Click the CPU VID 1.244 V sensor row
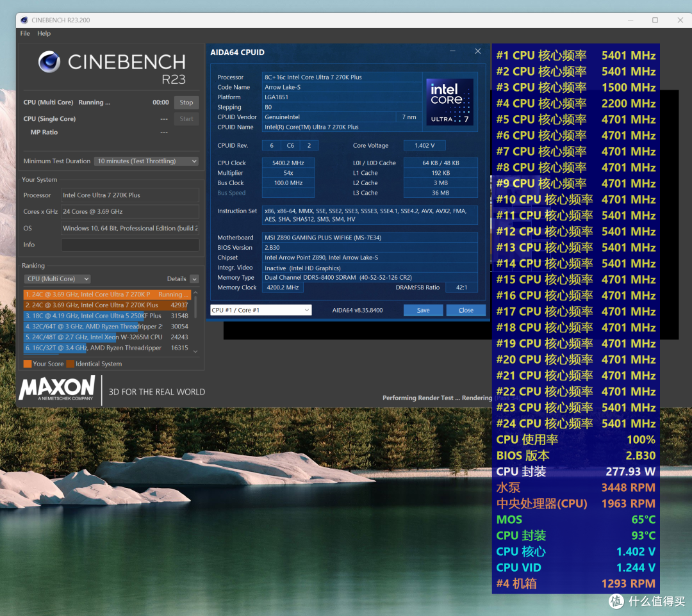 (x=575, y=567)
